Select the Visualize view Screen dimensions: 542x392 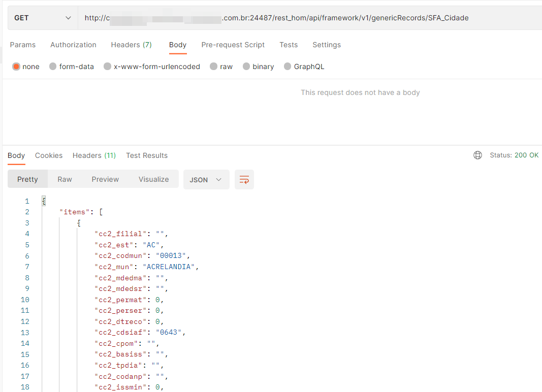coord(153,179)
